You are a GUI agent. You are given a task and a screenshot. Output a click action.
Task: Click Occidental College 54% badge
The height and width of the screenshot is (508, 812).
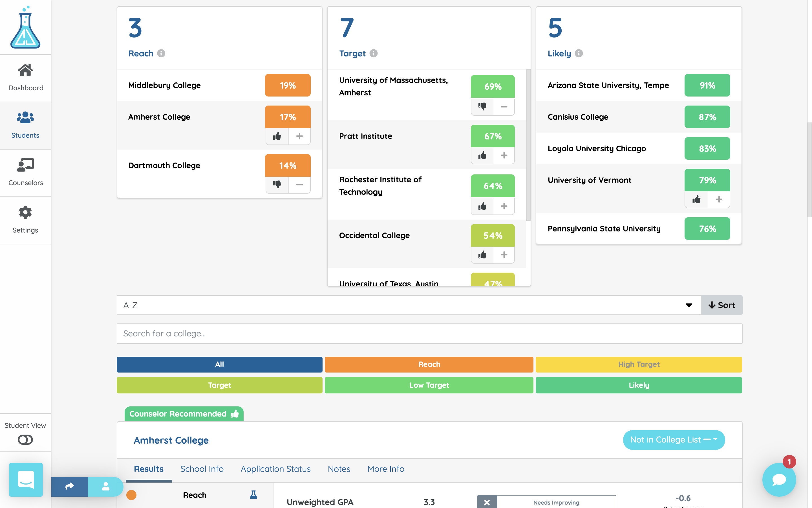pyautogui.click(x=493, y=236)
